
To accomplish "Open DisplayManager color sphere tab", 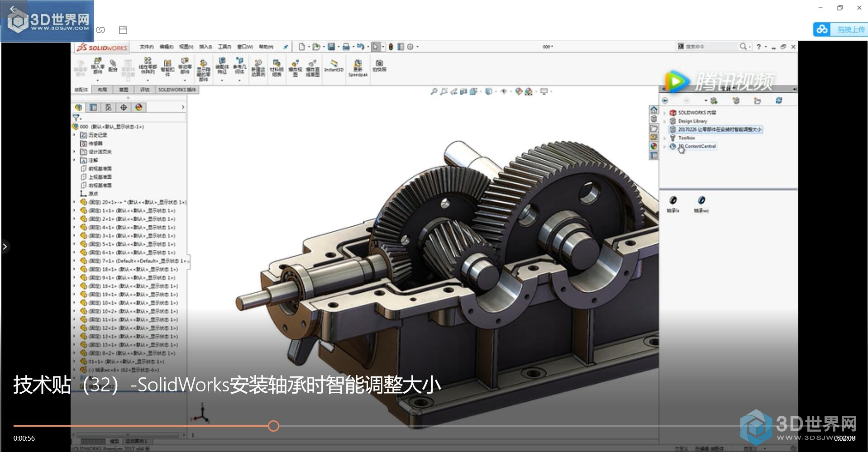I will point(138,107).
